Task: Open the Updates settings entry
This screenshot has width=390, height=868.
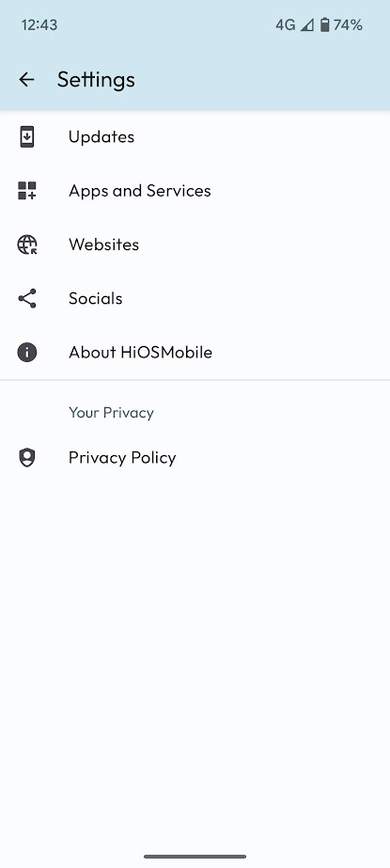Action: (195, 136)
